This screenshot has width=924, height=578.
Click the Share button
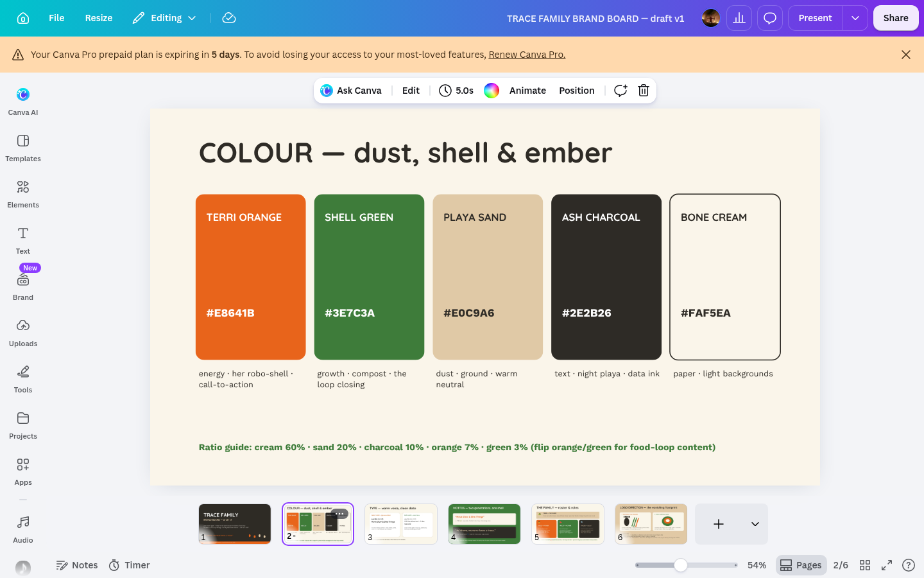click(896, 18)
